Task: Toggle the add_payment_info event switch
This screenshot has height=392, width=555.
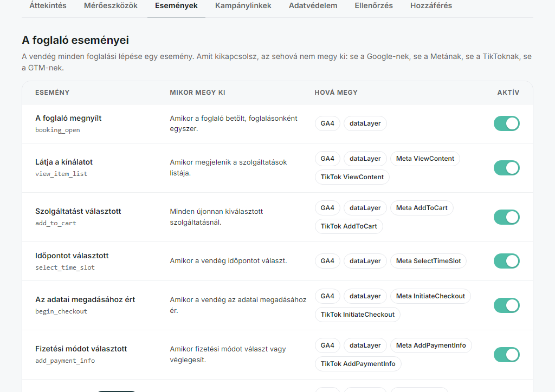Action: tap(507, 355)
